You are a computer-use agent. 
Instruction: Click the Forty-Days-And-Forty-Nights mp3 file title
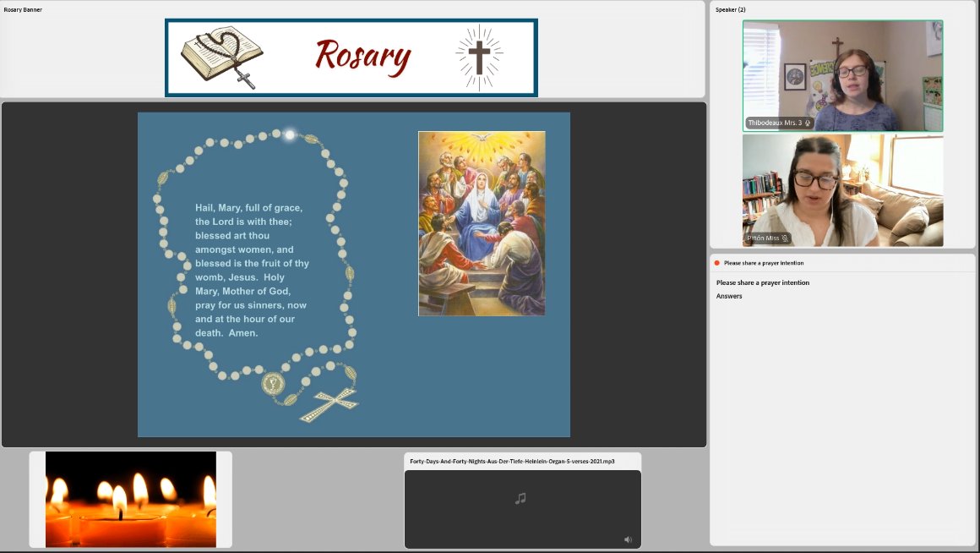coord(512,461)
